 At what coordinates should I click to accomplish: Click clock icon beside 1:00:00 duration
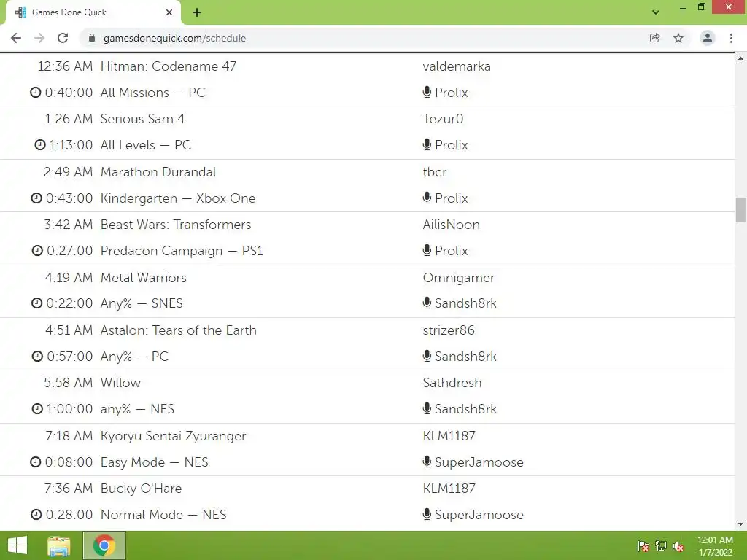coord(37,409)
